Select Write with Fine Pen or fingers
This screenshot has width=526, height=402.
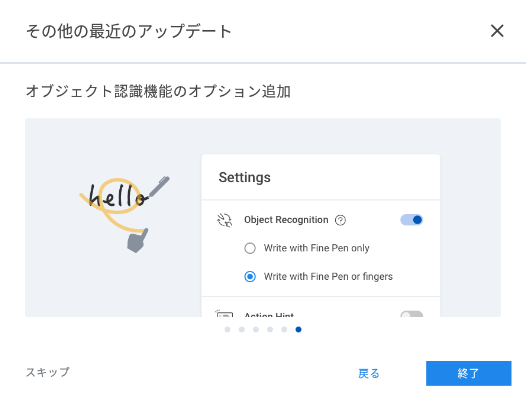tap(250, 277)
